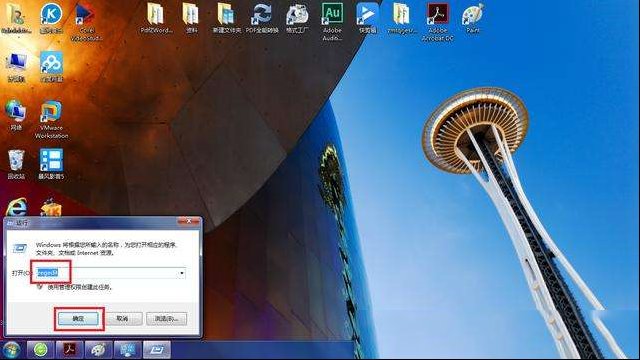Select the VMware Workstation desktop icon
Screen dimensions: 640x360
point(51,120)
